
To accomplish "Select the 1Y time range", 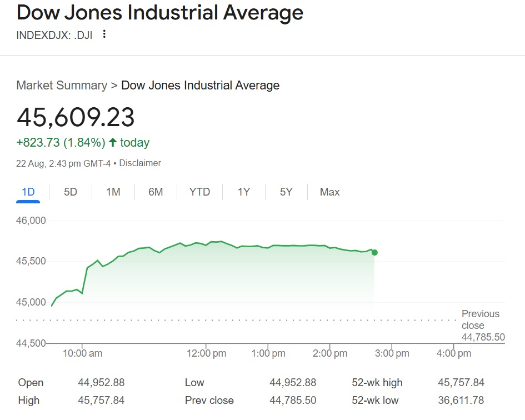I will tap(243, 192).
